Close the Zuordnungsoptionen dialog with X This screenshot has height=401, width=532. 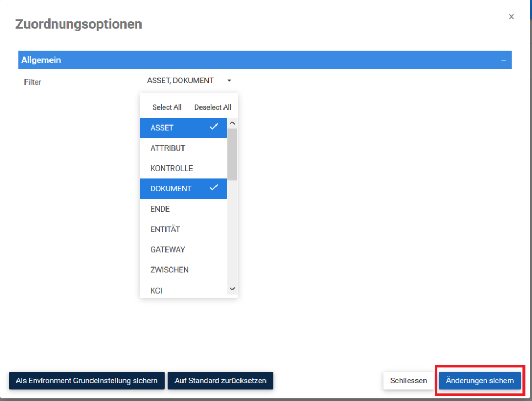[x=511, y=16]
